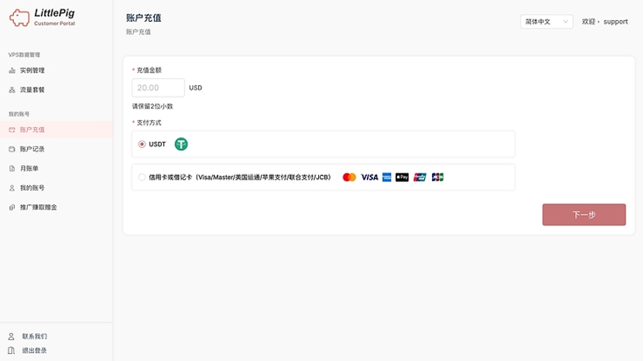Click the VISA card logo

click(x=369, y=177)
